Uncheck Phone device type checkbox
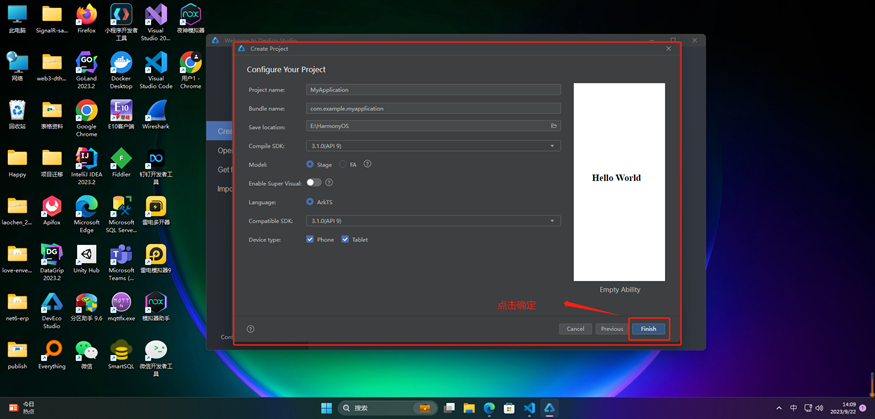This screenshot has height=419, width=875. coord(310,239)
